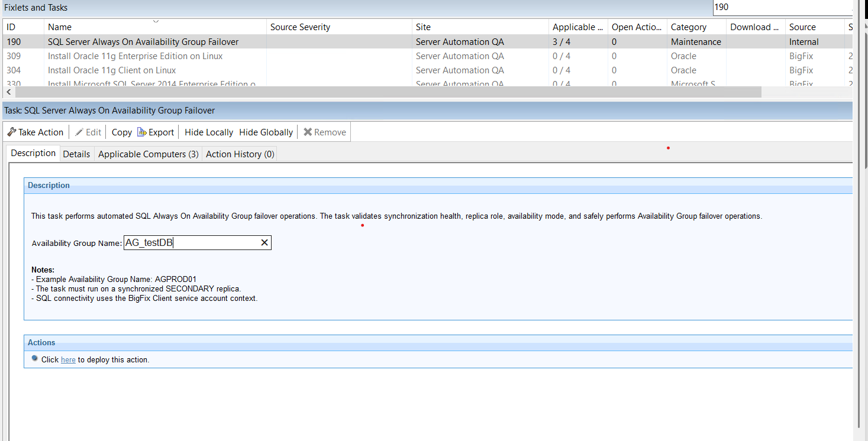Sort by Applicable column header
The image size is (868, 441).
[578, 27]
